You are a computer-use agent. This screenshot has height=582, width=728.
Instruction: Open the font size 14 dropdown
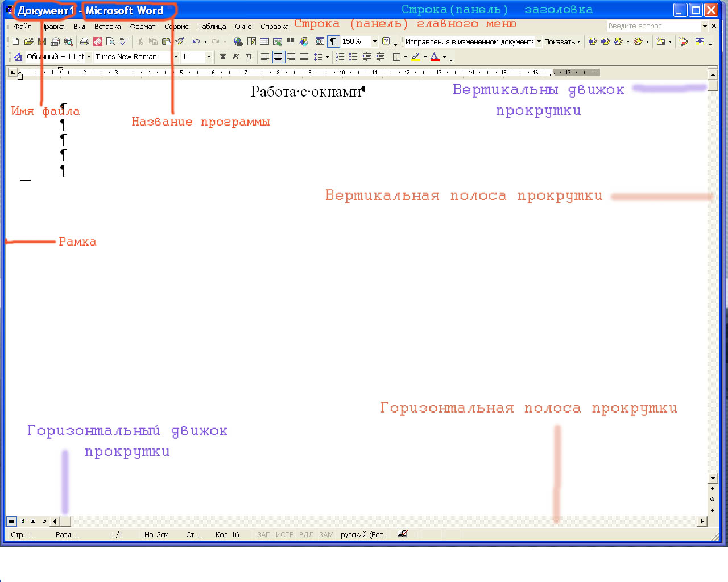click(x=209, y=57)
